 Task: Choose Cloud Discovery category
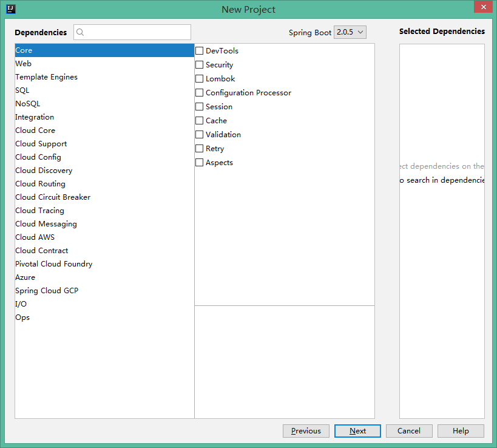pos(104,170)
